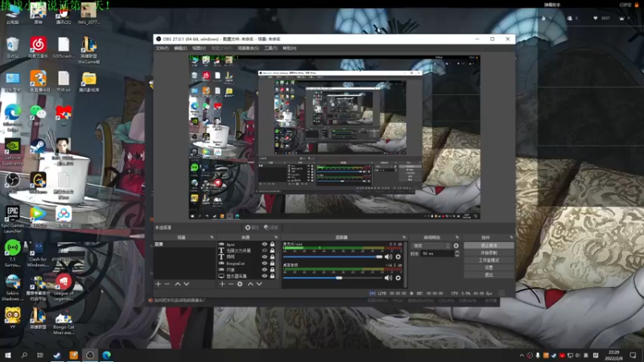Image resolution: width=644 pixels, height=362 pixels.
Task: Add a new scene with plus icon
Action: (x=158, y=284)
